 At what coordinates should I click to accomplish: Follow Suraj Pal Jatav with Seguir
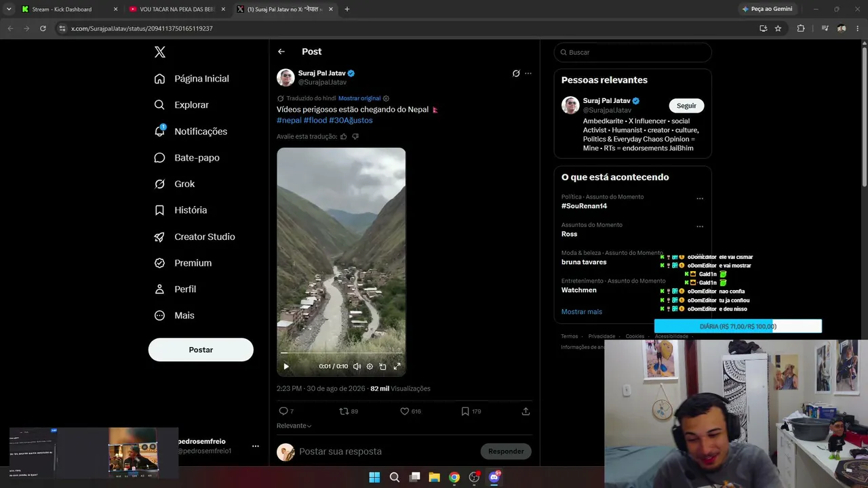686,106
